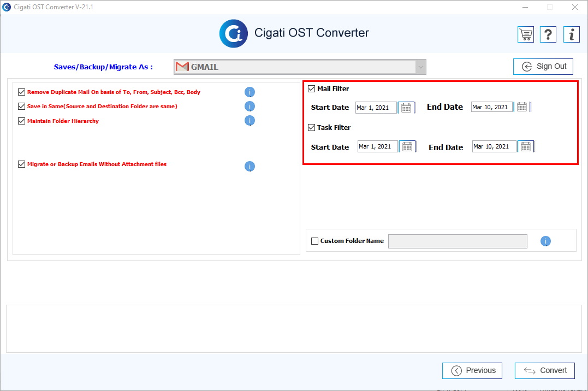
Task: Click info icon beside Custom Folder Name
Action: point(545,241)
